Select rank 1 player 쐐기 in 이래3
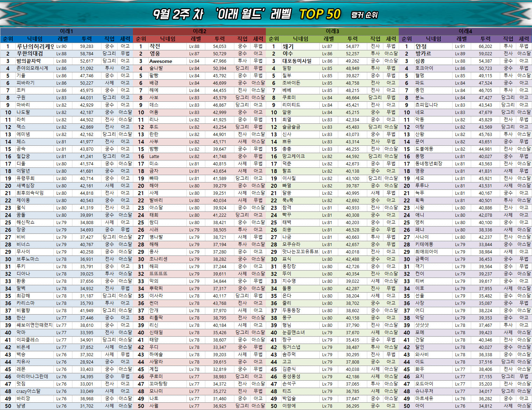Screen dimensions: 532x410 tap(288, 46)
